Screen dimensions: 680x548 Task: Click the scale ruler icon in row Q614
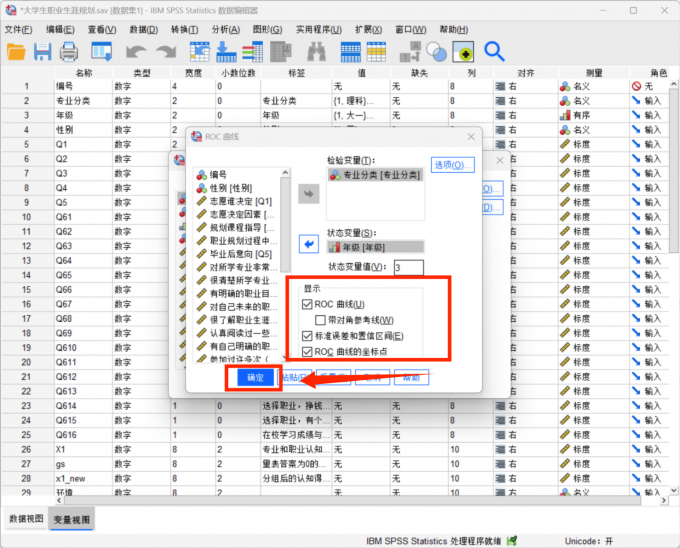(x=565, y=406)
